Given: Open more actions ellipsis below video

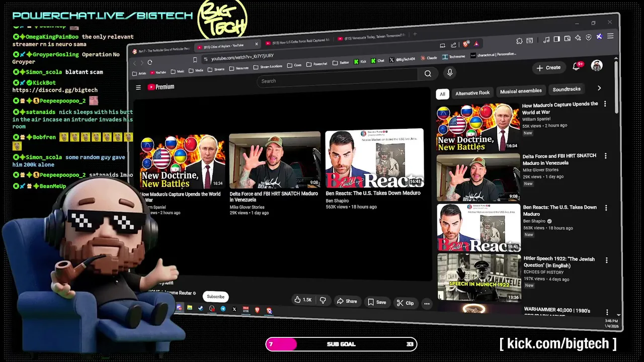Looking at the screenshot, I should point(427,303).
